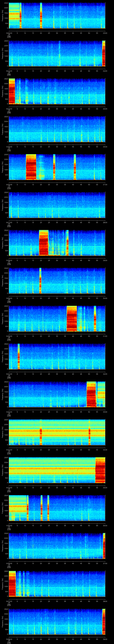Open the spectrogram panel starting at 8:30:00

coord(57,318)
